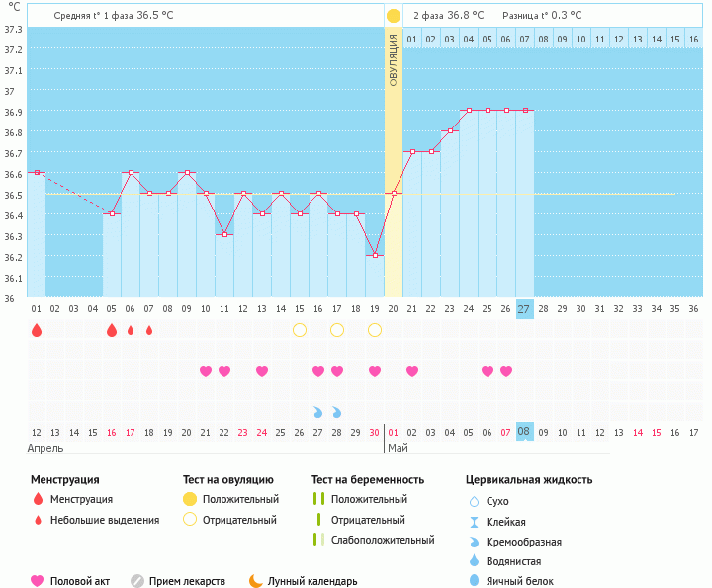
Task: Click the menstruation drop on cycle day 05
Action: [x=112, y=330]
